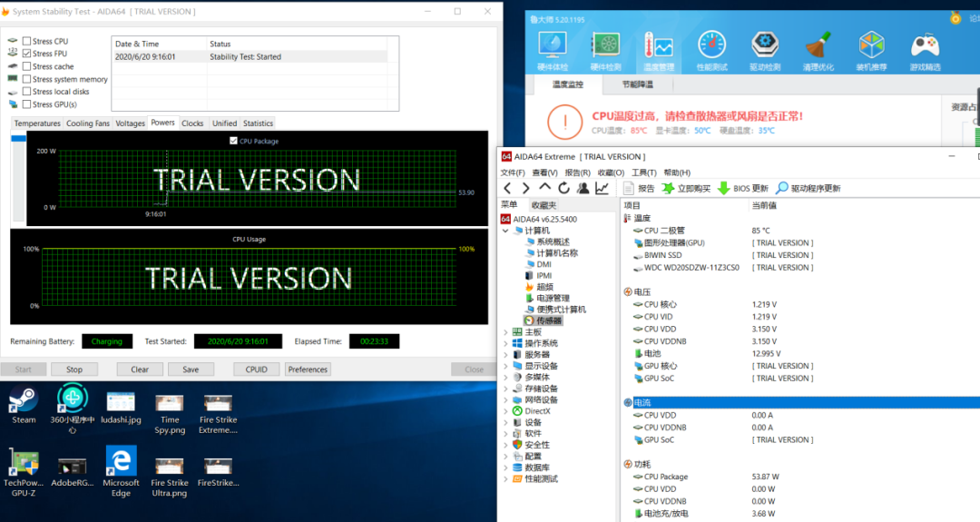Open the 游戏精选 gamepad icon
Viewport: 980px width, 522px height.
point(925,50)
